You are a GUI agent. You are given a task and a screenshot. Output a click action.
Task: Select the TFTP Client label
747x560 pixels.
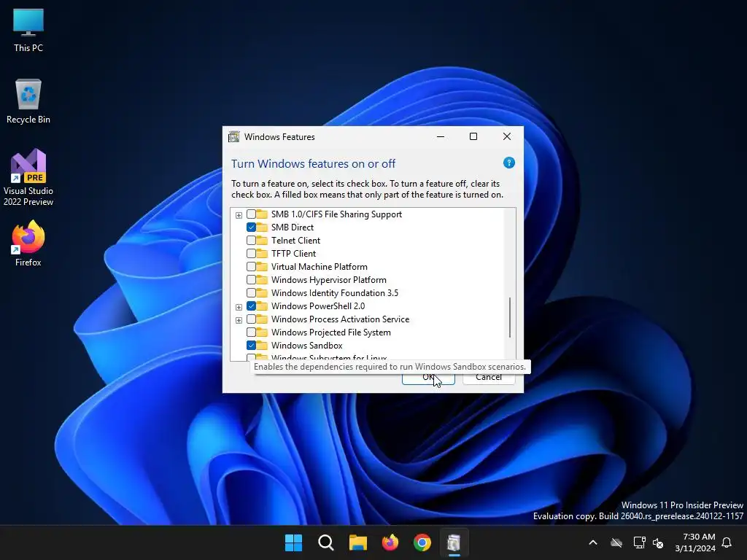[293, 253]
